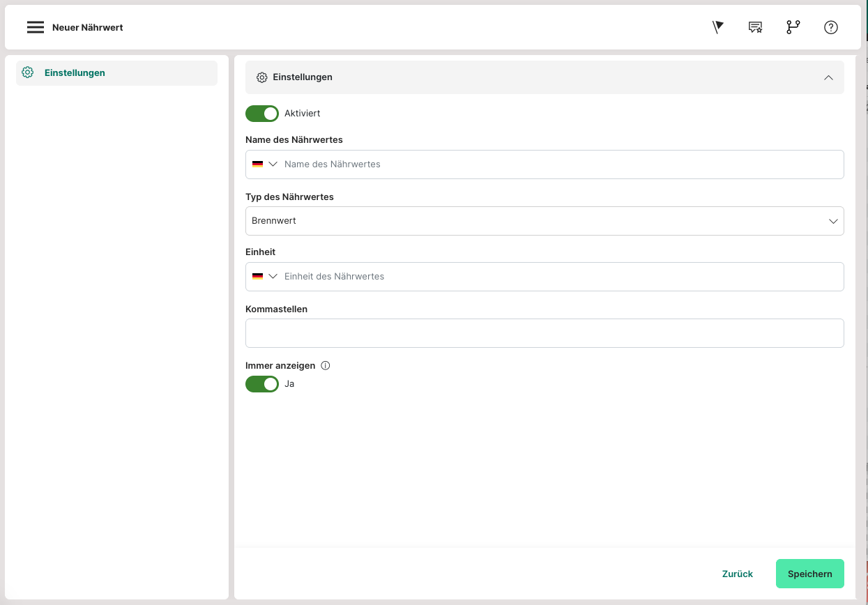Click the Zurück link
The height and width of the screenshot is (605, 868).
coord(737,574)
